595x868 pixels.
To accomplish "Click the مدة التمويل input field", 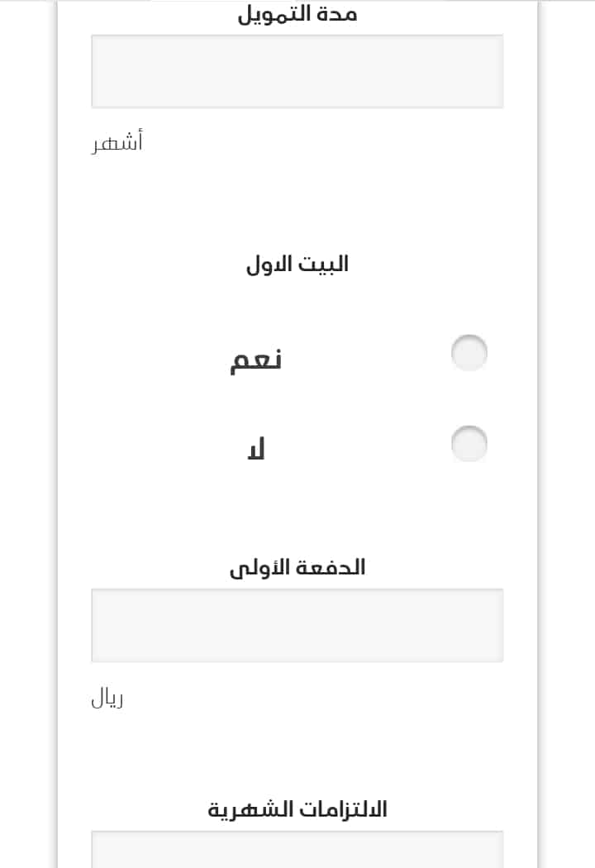I will [297, 71].
